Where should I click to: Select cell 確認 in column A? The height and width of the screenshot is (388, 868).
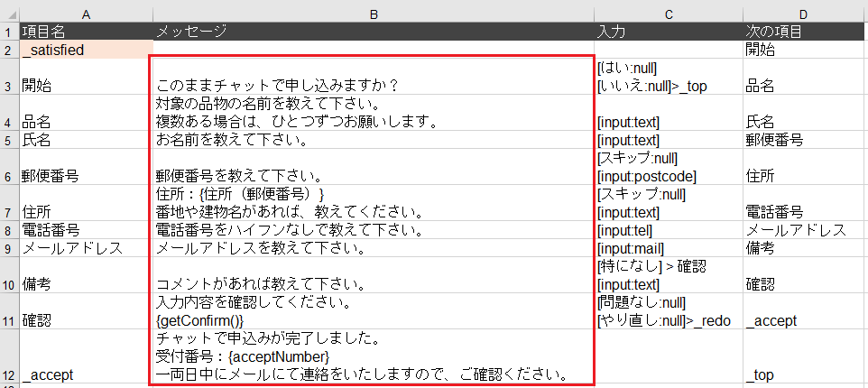click(86, 311)
